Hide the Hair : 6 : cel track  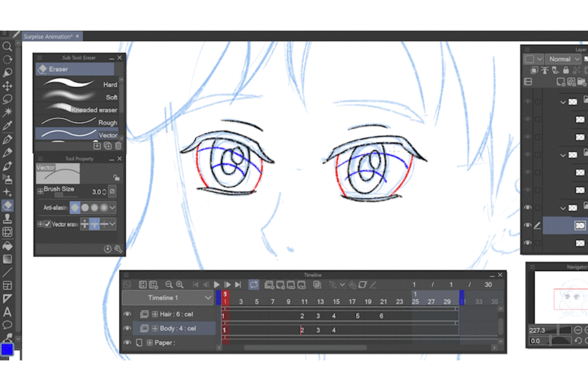127,315
